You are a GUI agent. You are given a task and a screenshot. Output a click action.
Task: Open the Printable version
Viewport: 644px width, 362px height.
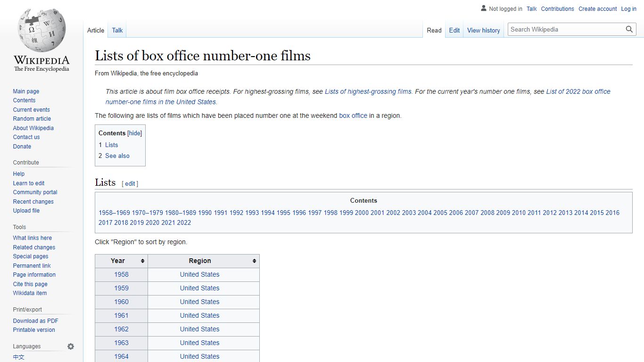pos(34,330)
